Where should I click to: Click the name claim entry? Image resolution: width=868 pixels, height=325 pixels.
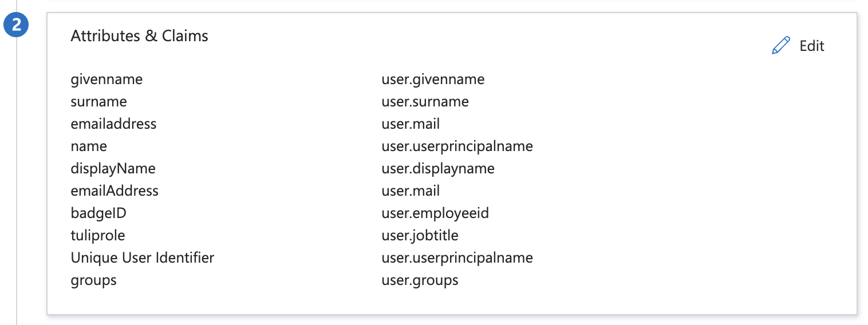pyautogui.click(x=89, y=146)
